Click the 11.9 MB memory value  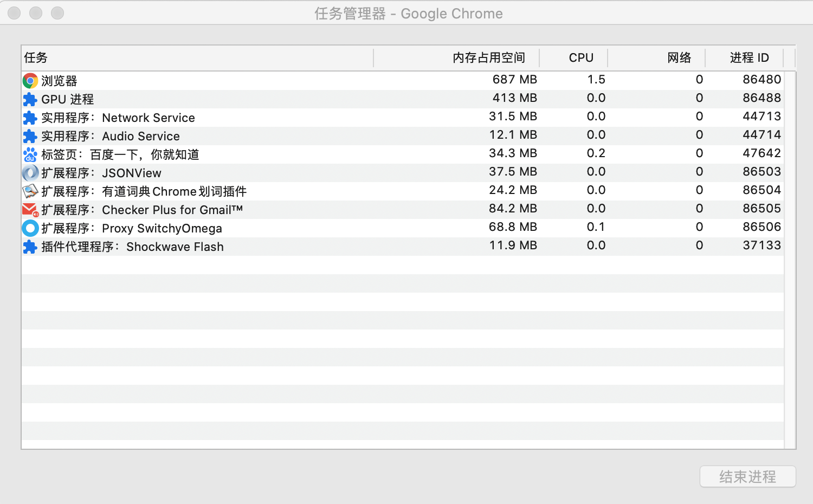coord(513,245)
